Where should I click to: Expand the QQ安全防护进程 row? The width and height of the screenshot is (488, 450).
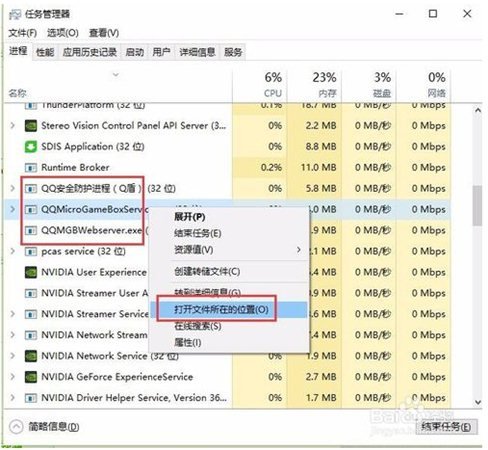(13, 188)
